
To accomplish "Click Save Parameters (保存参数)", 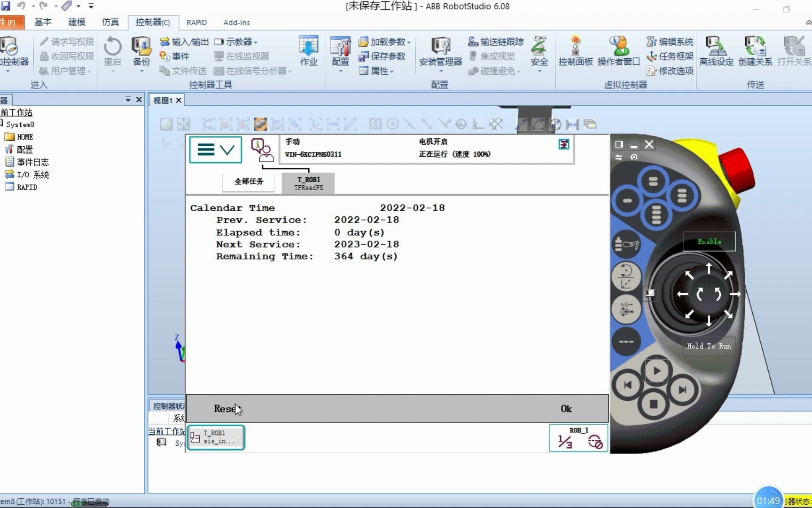I will (382, 56).
